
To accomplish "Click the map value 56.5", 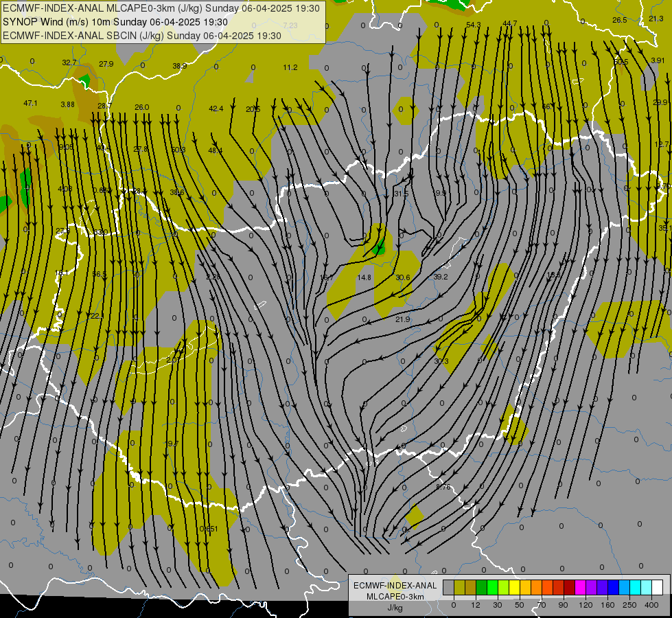I will 99,273.
